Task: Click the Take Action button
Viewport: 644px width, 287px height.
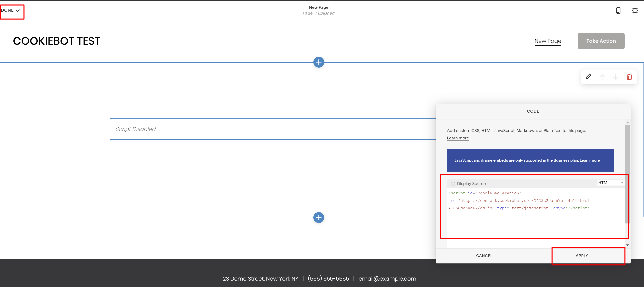Action: coord(601,41)
